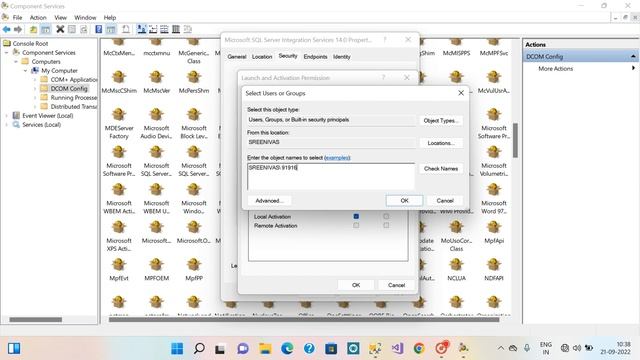Open the Window menu
Viewport: 640px width, 360px height.
(x=85, y=18)
